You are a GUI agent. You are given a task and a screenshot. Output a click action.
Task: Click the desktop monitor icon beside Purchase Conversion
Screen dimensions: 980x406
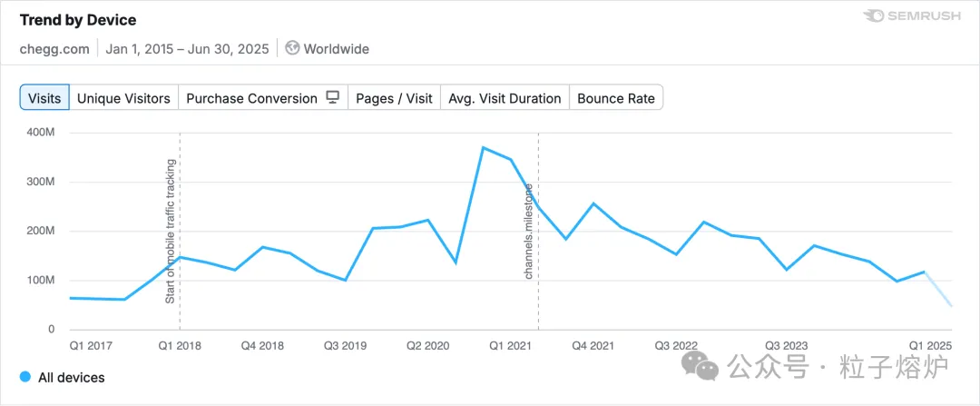point(333,97)
